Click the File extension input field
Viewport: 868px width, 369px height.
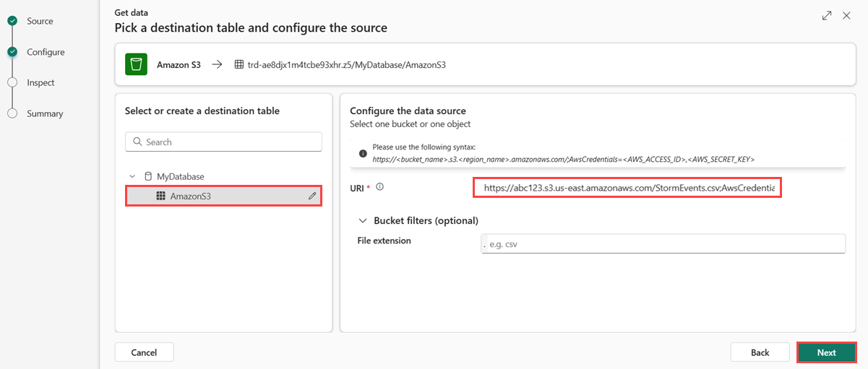pos(663,244)
